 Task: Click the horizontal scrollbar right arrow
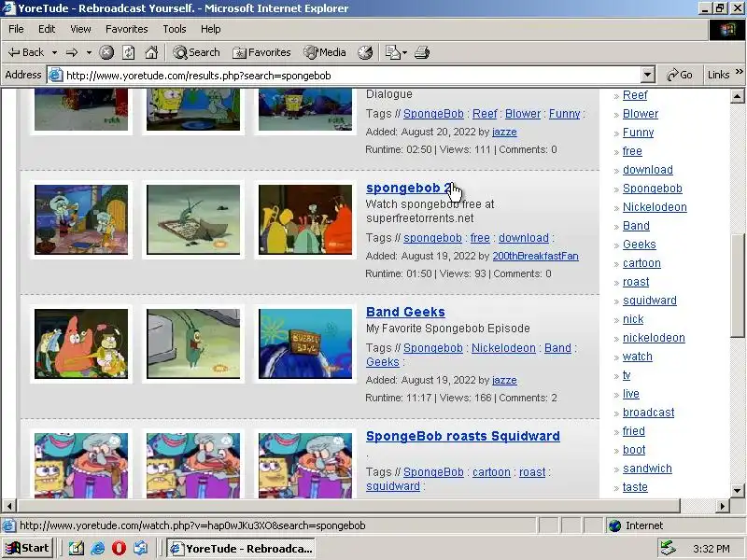coord(723,505)
